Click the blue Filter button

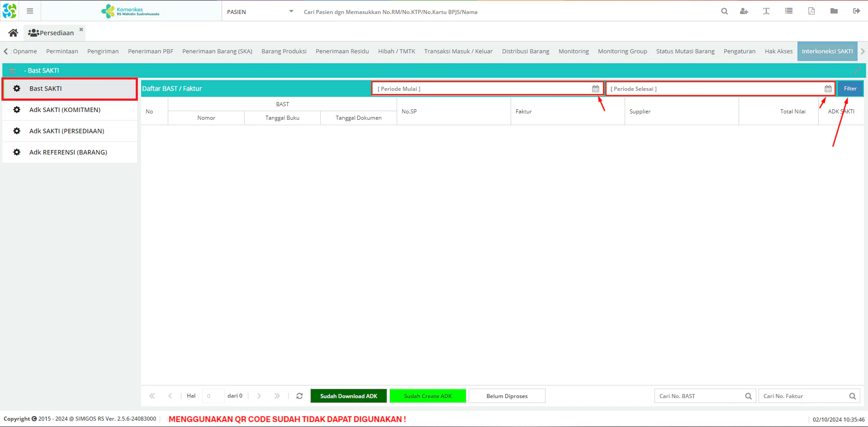[850, 89]
